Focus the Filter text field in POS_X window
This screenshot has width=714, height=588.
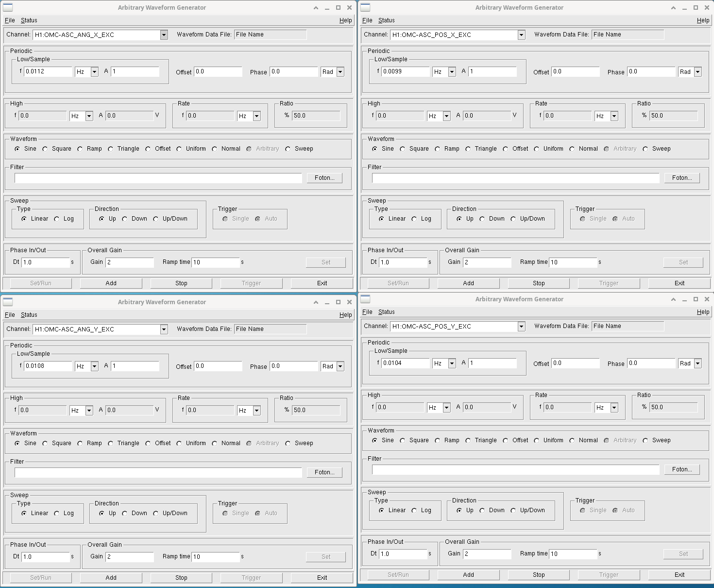(515, 178)
